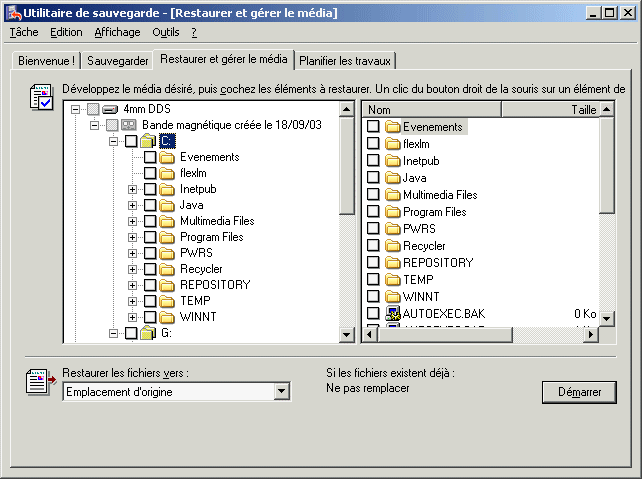The width and height of the screenshot is (642, 479).
Task: Tick the Java checkbox in right list
Action: point(373,178)
